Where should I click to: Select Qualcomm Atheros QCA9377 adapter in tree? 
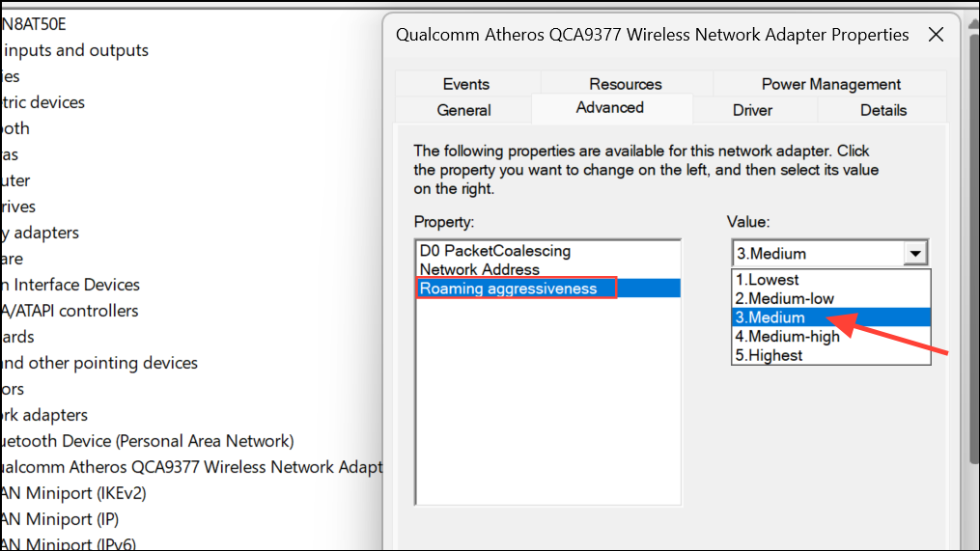pyautogui.click(x=193, y=467)
